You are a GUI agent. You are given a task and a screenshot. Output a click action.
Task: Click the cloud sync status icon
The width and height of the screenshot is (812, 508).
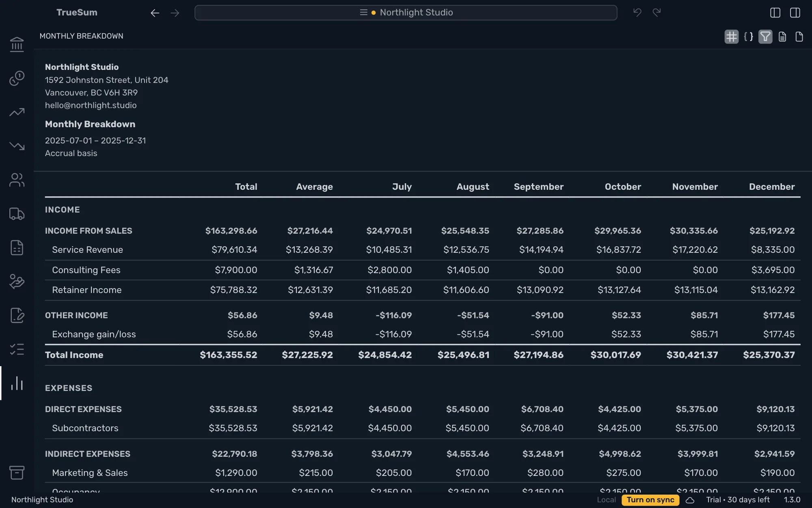690,500
